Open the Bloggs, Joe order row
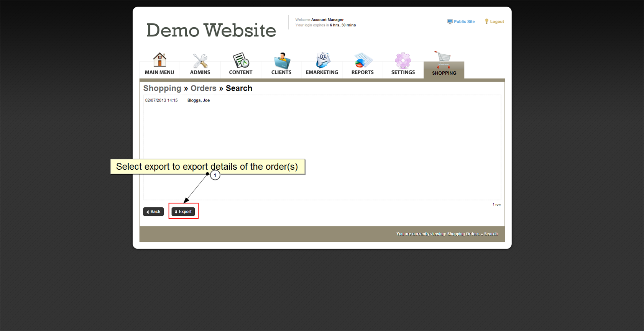The width and height of the screenshot is (644, 331). [x=199, y=100]
